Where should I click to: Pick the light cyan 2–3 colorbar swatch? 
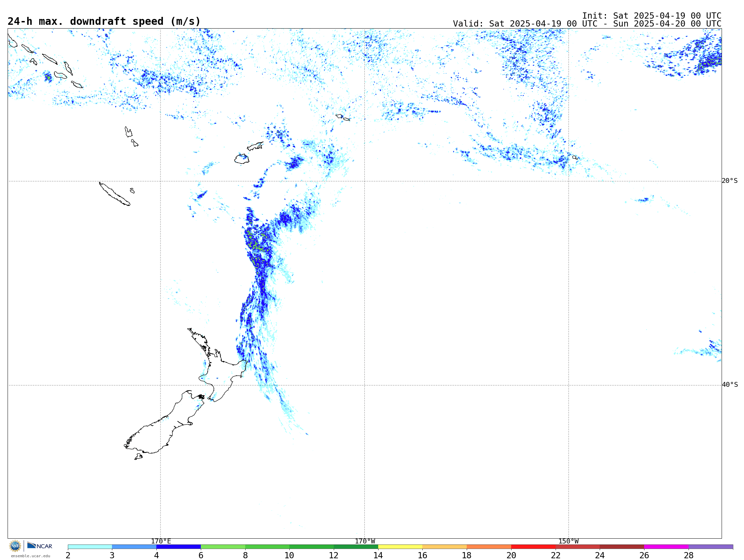pyautogui.click(x=90, y=547)
